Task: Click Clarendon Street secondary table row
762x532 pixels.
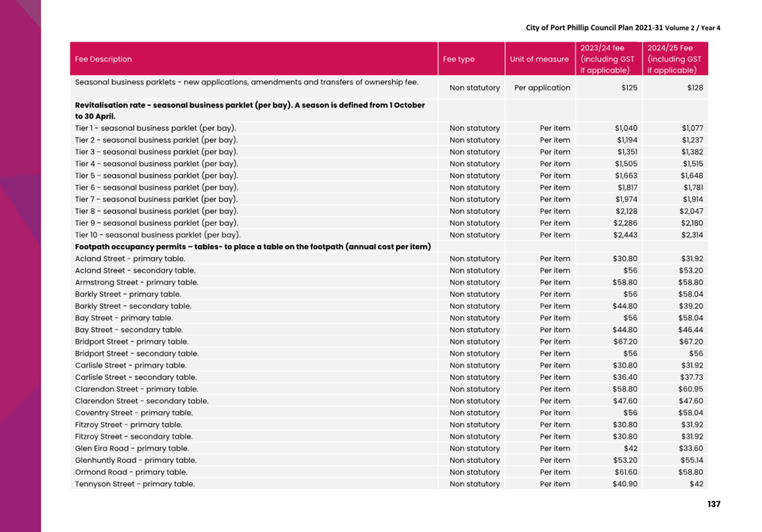Action: point(389,401)
